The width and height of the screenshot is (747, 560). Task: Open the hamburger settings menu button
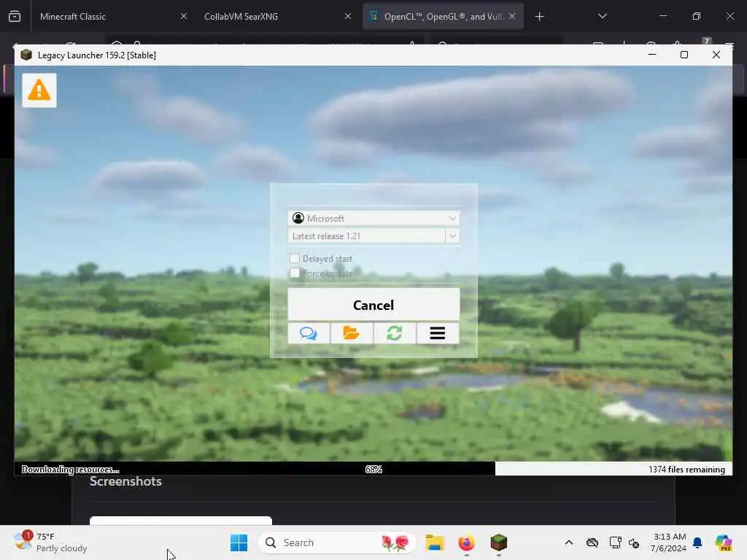pyautogui.click(x=438, y=332)
